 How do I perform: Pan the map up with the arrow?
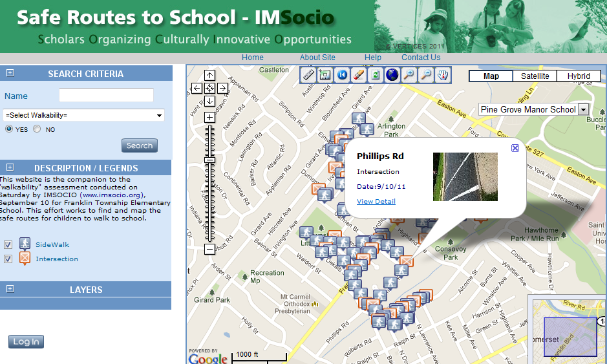(209, 76)
